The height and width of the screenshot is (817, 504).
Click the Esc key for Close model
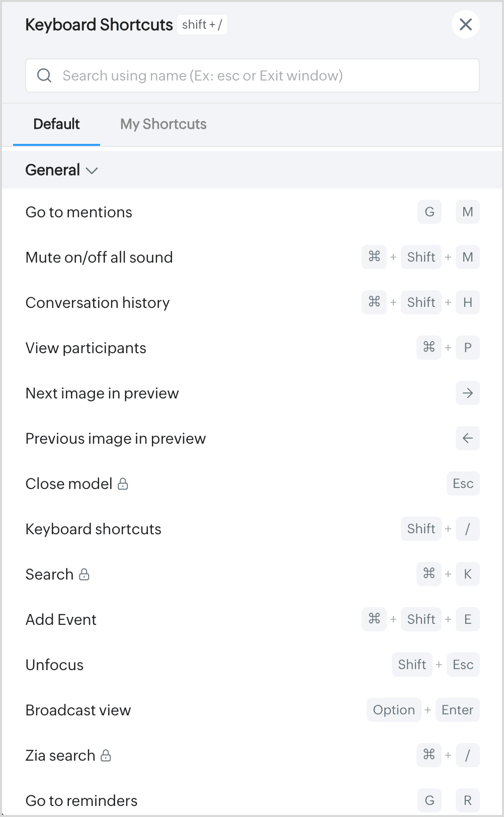[x=463, y=483]
